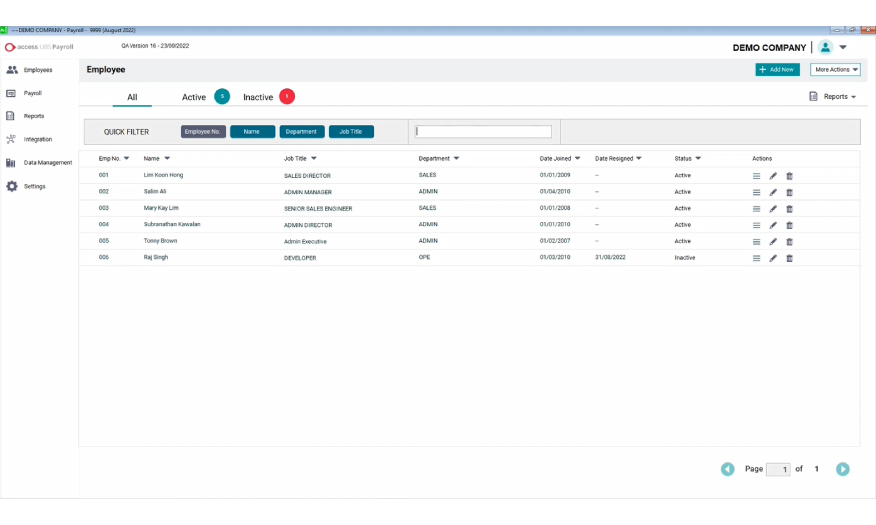Toggle the Department quick filter
This screenshot has width=876, height=525.
(301, 132)
